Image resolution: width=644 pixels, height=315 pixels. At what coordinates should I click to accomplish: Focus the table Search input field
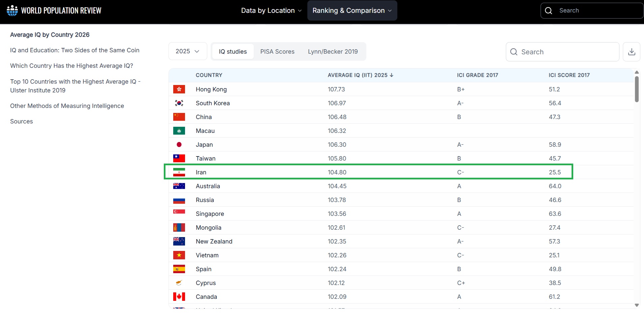click(562, 52)
